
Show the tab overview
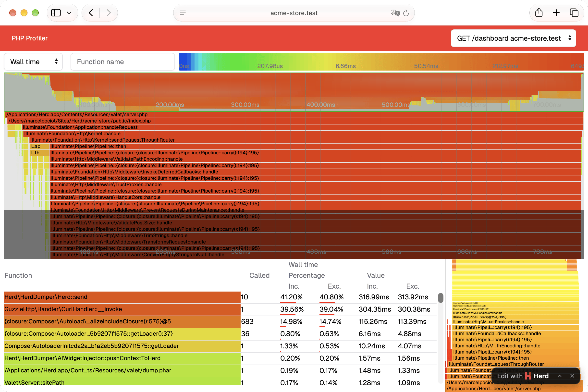pyautogui.click(x=574, y=13)
